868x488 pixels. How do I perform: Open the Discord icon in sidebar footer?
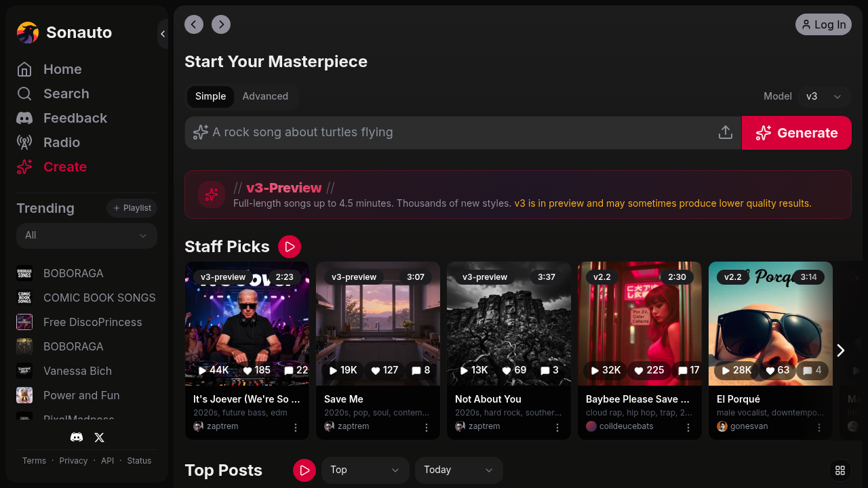point(77,438)
